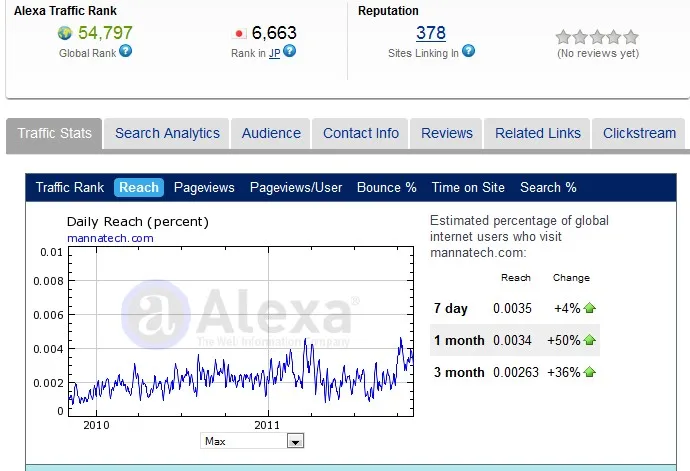The height and width of the screenshot is (471, 690).
Task: Click the mannatech.com chart label
Action: tap(110, 238)
